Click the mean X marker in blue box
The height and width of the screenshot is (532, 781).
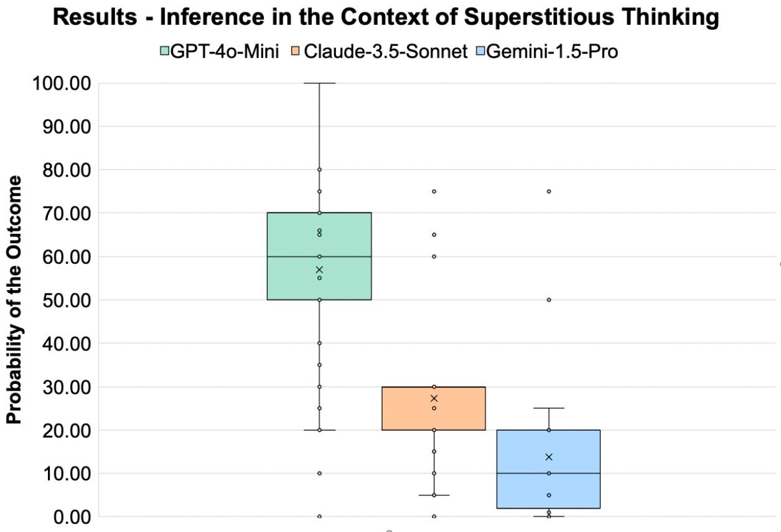[549, 457]
